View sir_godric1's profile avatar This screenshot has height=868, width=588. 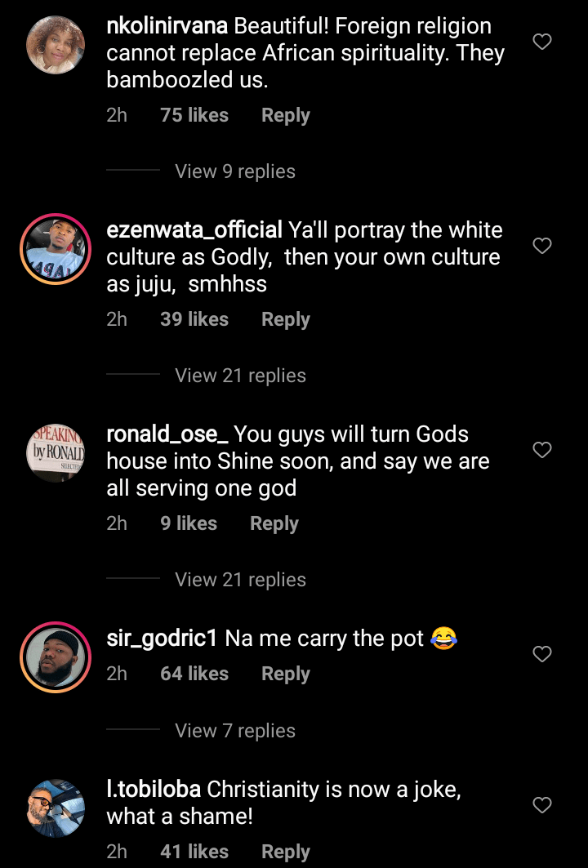(x=56, y=657)
